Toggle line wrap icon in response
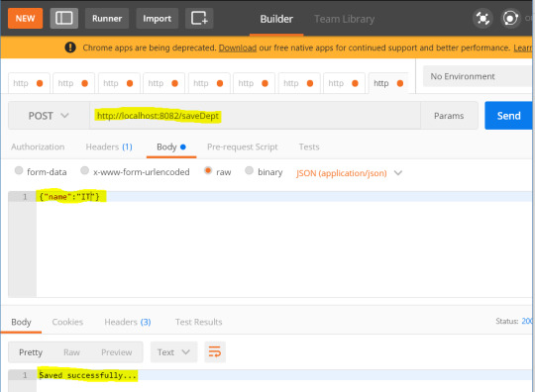The width and height of the screenshot is (535, 392). (215, 351)
